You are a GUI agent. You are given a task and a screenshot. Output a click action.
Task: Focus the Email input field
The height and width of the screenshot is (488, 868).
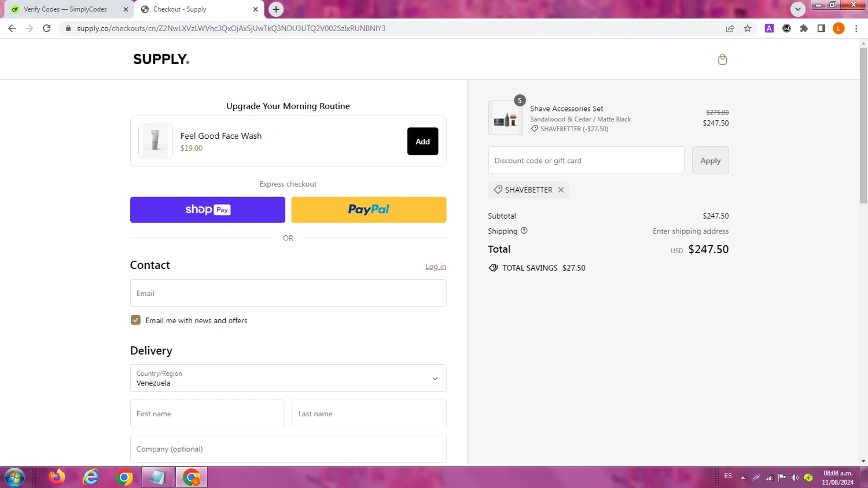(x=288, y=293)
